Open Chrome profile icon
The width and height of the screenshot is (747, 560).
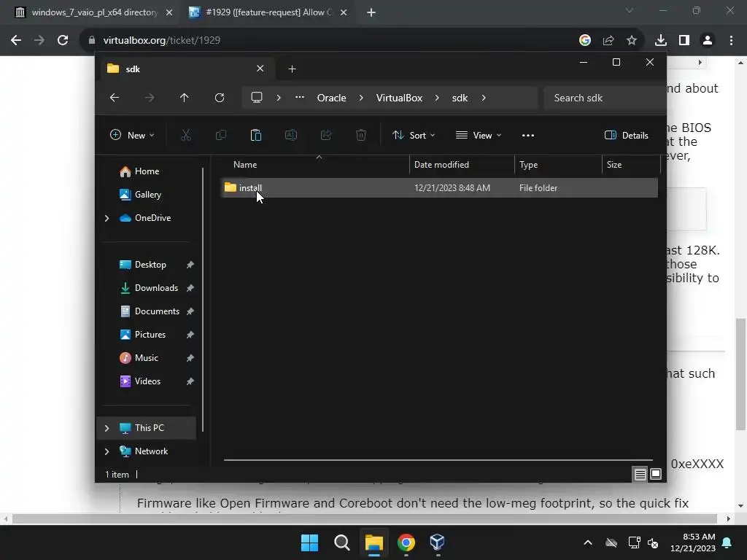click(x=708, y=41)
